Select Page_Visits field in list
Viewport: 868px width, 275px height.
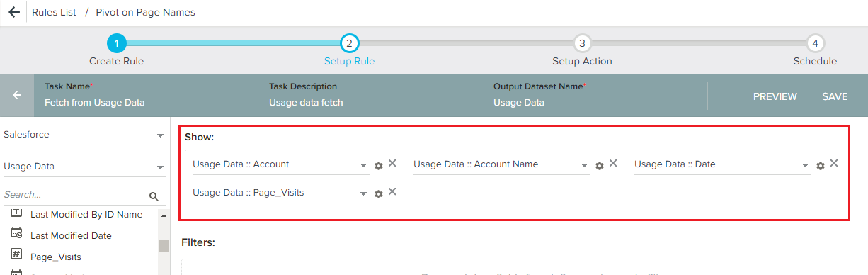[x=55, y=257]
